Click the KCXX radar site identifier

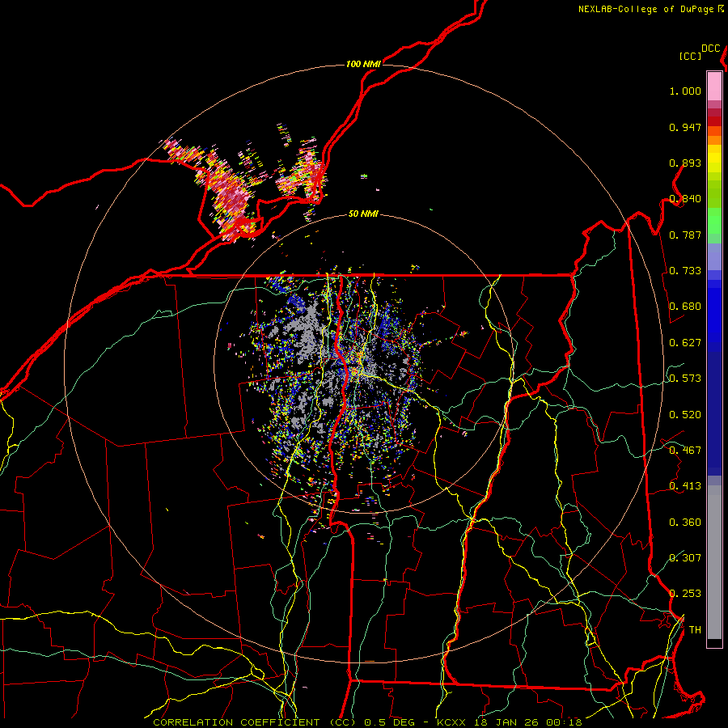point(451,722)
